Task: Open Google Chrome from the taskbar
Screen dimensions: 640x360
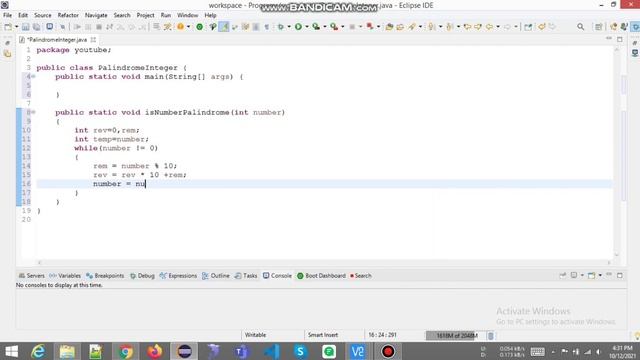Action: click(x=126, y=351)
